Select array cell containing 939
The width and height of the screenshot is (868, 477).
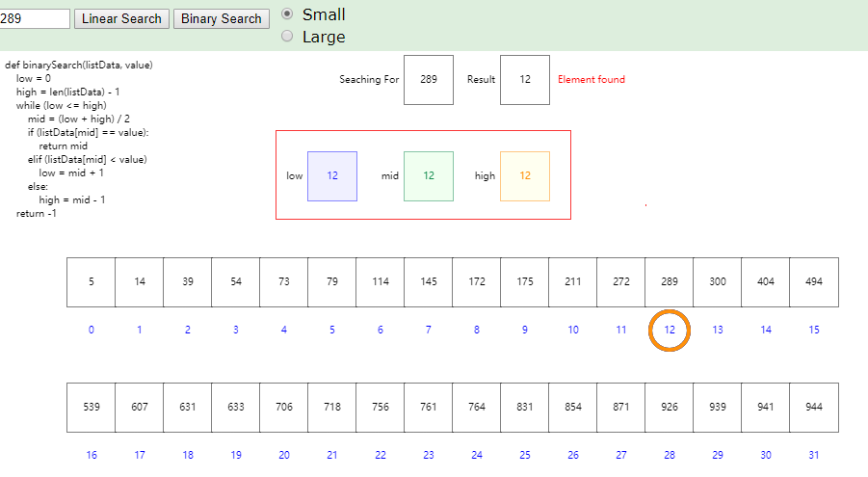(718, 408)
